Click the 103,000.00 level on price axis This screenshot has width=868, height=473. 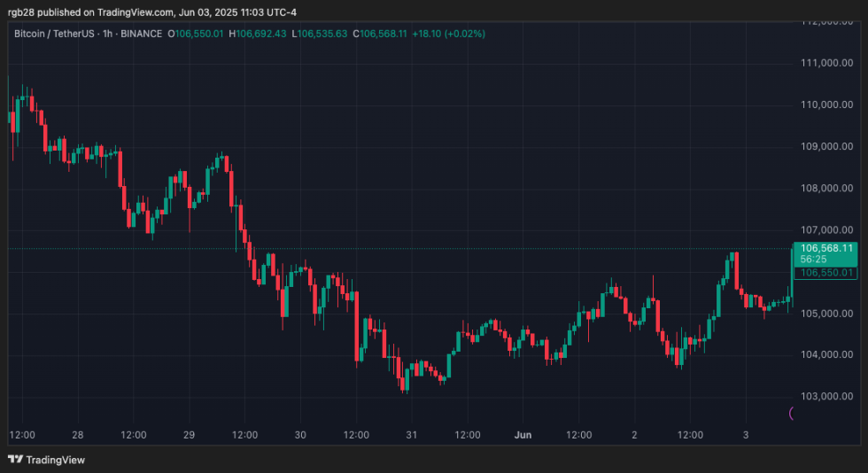point(825,396)
